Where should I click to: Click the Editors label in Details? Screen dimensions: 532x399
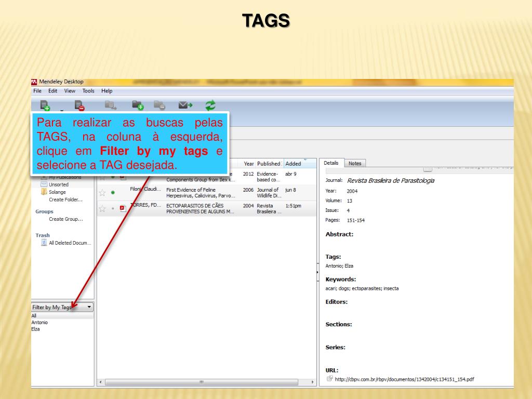point(337,302)
